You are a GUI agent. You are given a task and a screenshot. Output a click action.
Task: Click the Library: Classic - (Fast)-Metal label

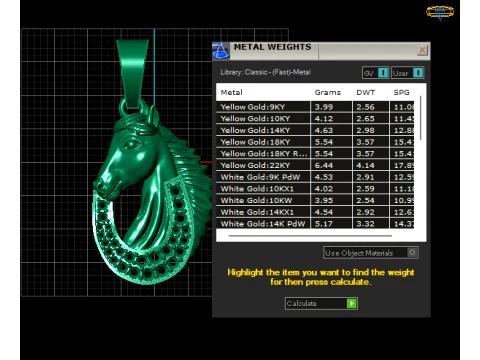tap(265, 72)
